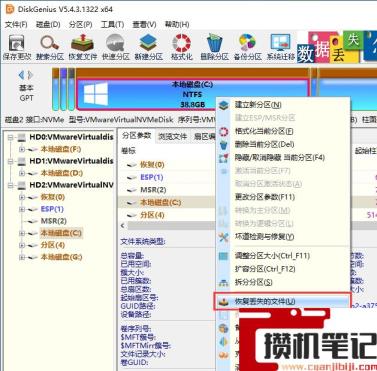This screenshot has height=371, width=377.
Task: Click the 数据丢失 banner in toolbar
Action: [x=337, y=47]
